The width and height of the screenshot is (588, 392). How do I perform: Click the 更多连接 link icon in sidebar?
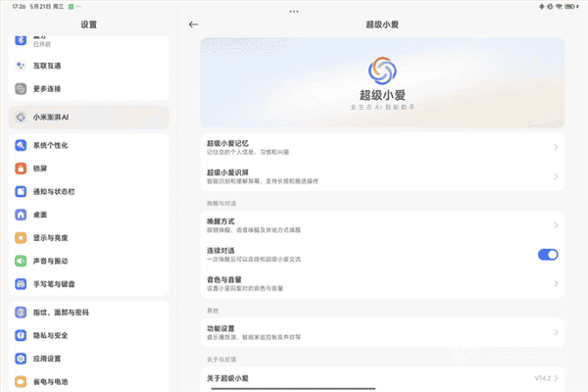[21, 89]
